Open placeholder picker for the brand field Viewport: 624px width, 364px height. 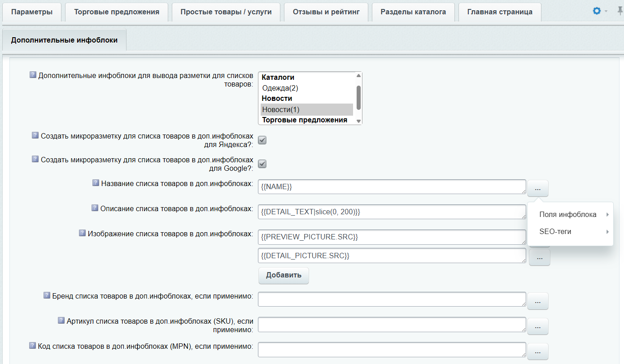coord(538,301)
